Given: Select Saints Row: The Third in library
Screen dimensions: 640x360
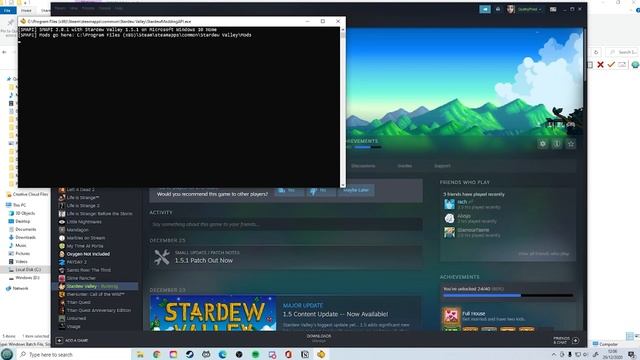Looking at the screenshot, I should [x=89, y=270].
